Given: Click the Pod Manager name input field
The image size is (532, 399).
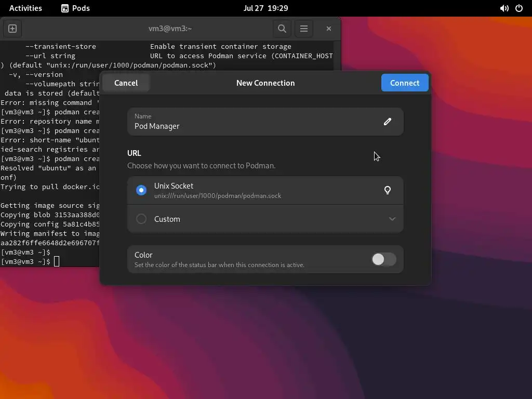Looking at the screenshot, I should [x=265, y=122].
